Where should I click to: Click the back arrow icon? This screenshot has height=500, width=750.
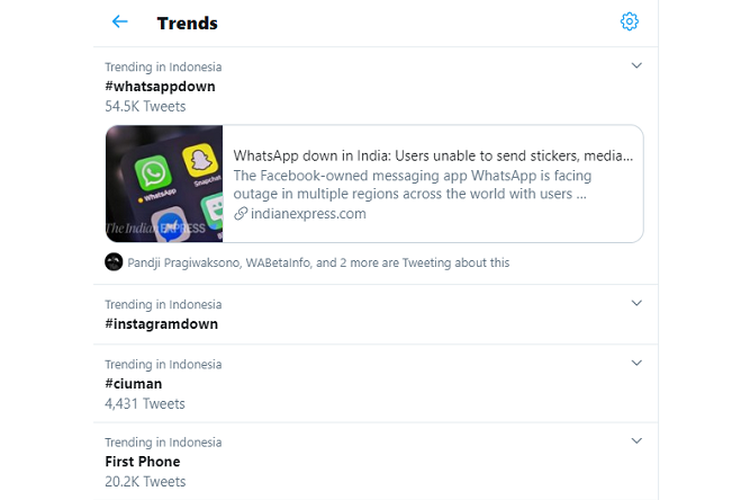point(120,22)
